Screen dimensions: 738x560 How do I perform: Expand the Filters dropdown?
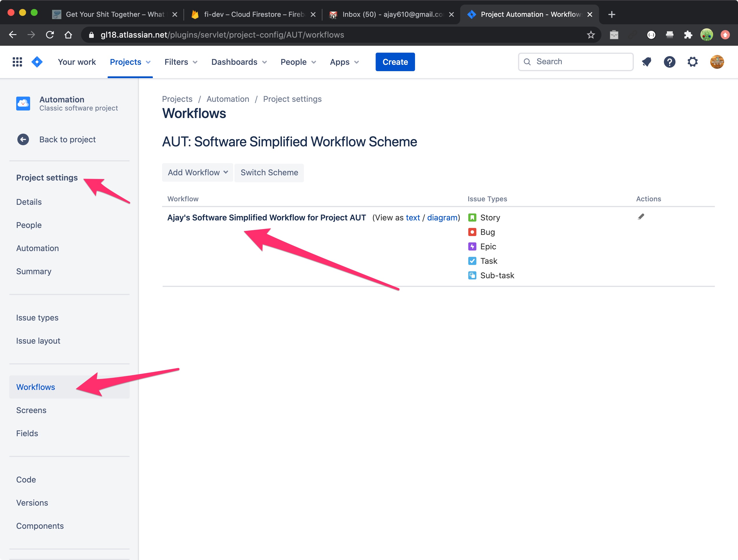click(181, 62)
